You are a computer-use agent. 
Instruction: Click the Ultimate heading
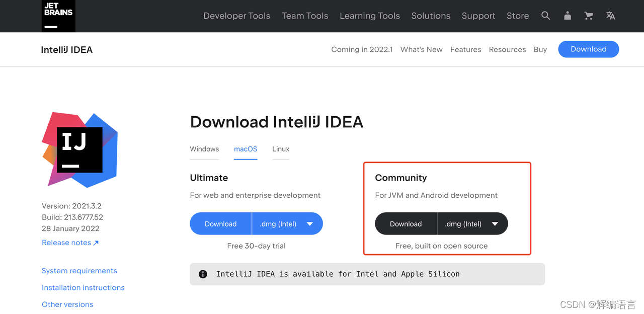(209, 178)
